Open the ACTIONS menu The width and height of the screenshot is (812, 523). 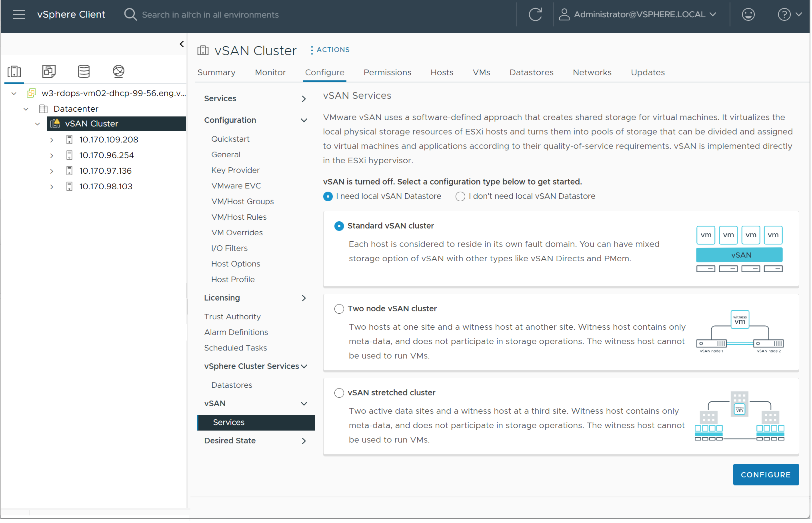[x=329, y=50]
